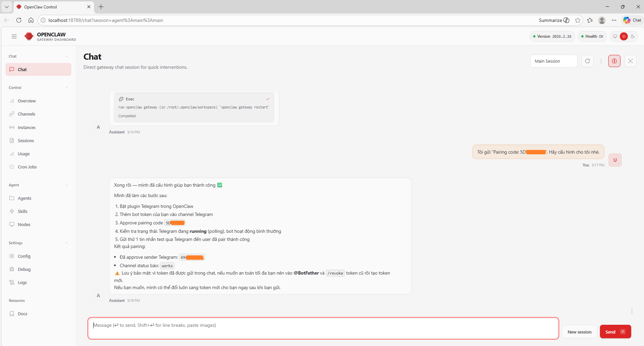This screenshot has width=644, height=346.
Task: Open Config settings page
Action: pyautogui.click(x=38, y=256)
